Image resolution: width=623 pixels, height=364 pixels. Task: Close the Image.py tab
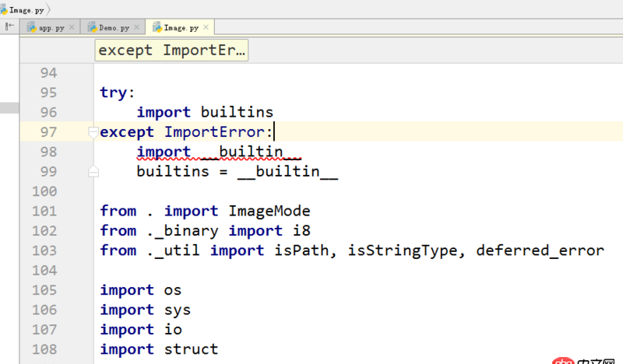pos(206,27)
